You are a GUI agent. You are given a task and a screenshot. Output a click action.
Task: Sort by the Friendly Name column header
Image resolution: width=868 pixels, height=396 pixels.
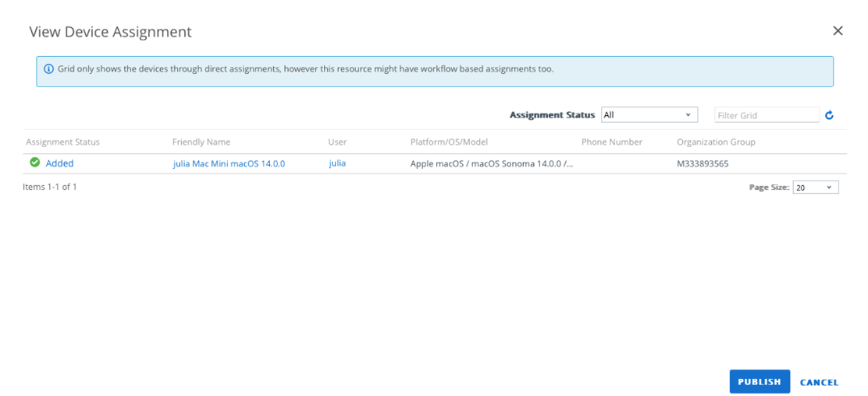coord(201,142)
